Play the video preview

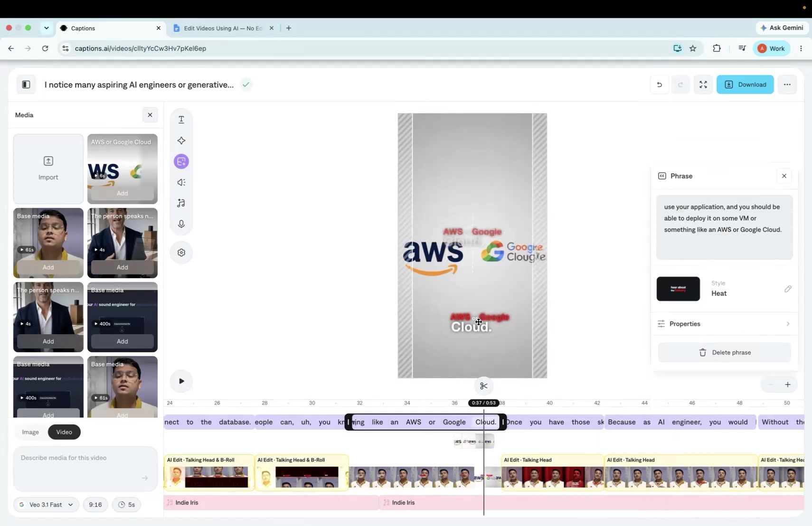pos(181,381)
